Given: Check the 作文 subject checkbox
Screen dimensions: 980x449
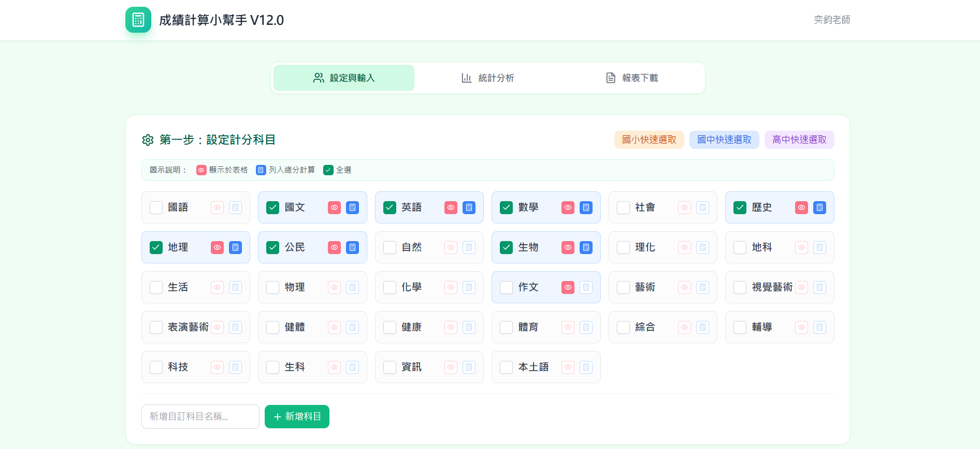Looking at the screenshot, I should 507,287.
